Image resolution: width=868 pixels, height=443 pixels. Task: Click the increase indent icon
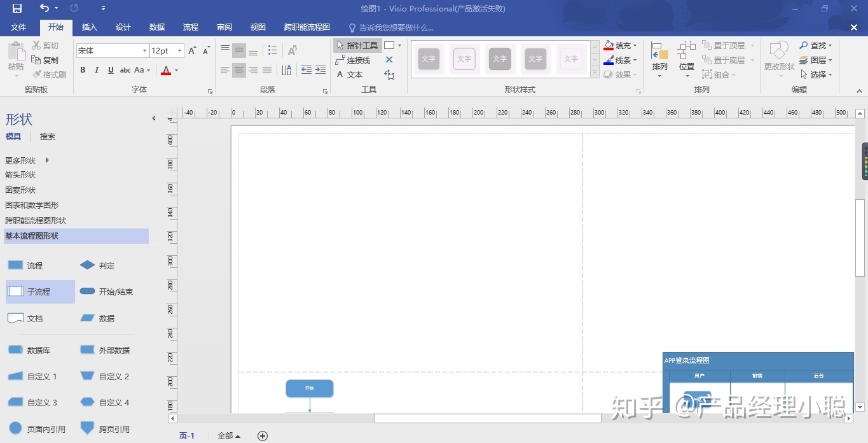point(320,70)
